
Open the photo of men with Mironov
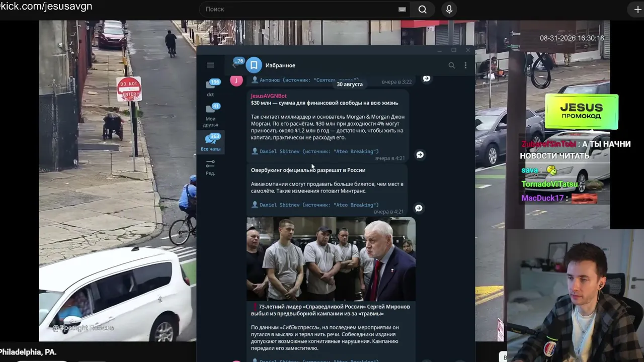pyautogui.click(x=331, y=259)
